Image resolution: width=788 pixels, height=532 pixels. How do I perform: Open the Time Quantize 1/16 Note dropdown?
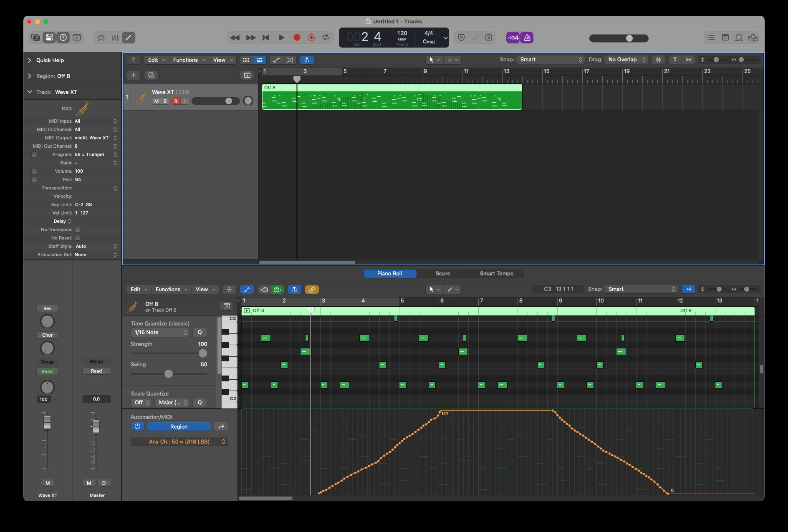(x=159, y=333)
